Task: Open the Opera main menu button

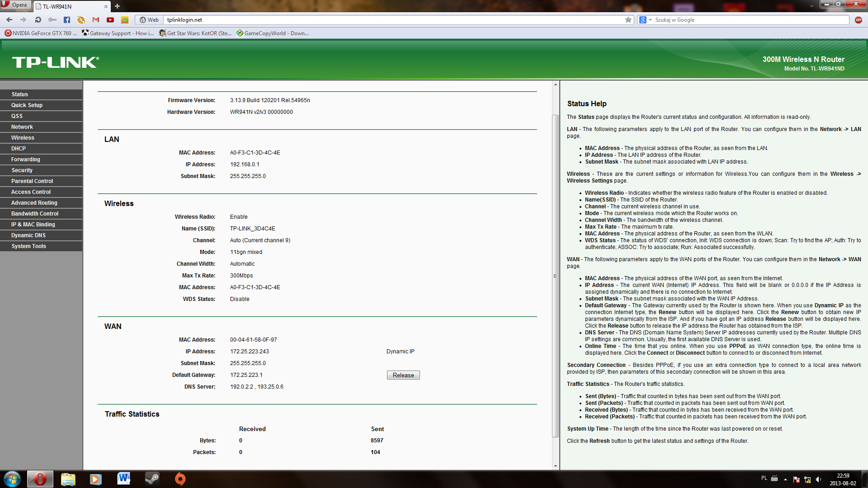Action: (x=15, y=5)
